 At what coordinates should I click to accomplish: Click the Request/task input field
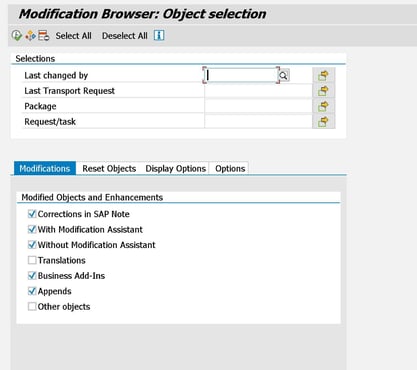pyautogui.click(x=258, y=122)
